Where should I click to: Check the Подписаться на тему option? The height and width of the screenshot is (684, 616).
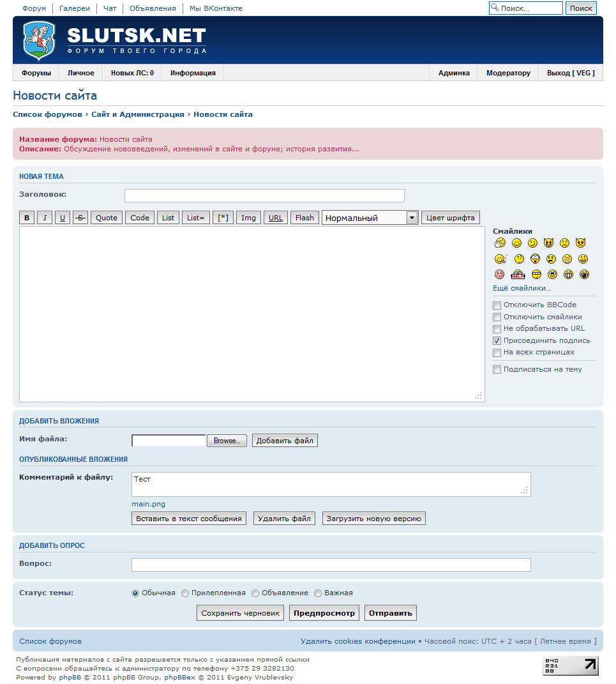pos(497,370)
